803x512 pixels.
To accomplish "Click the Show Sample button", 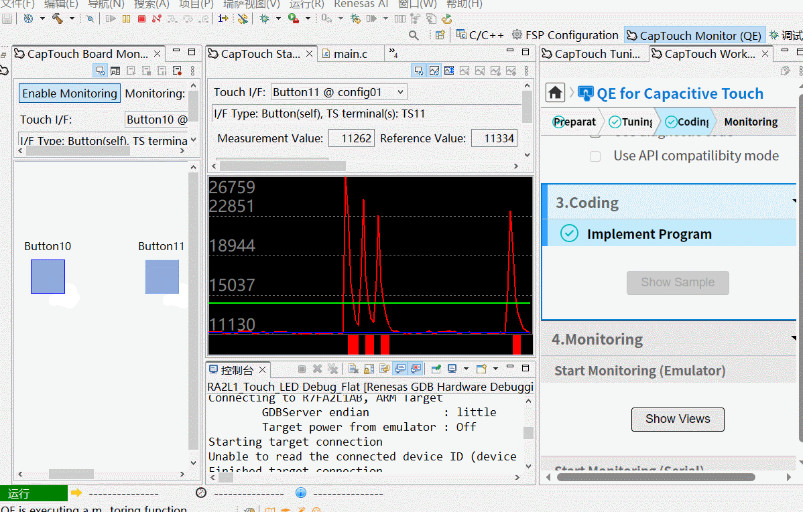I will [x=678, y=283].
